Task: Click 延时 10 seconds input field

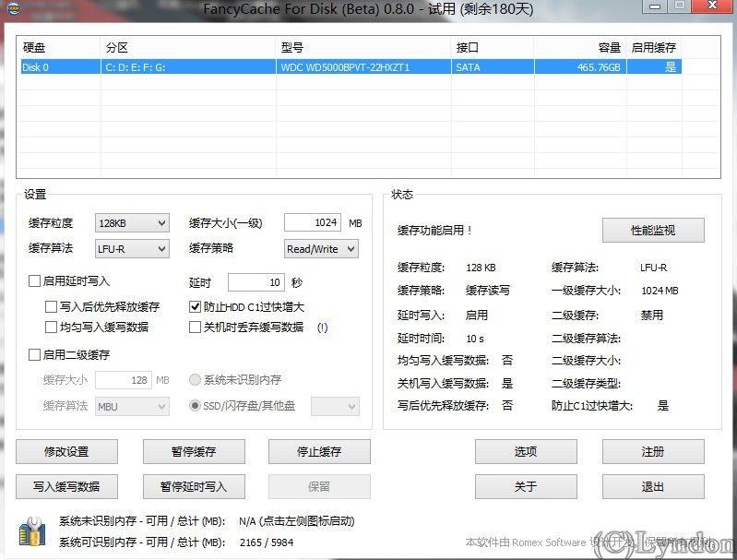Action: click(x=256, y=282)
